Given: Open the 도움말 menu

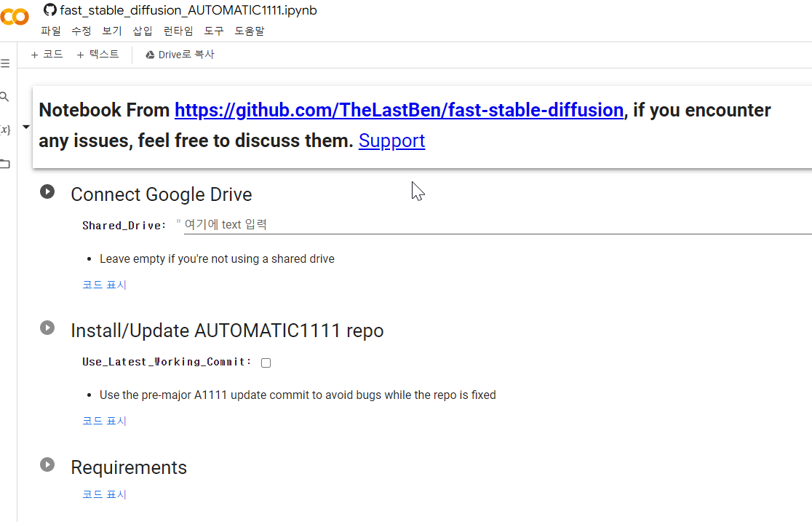Looking at the screenshot, I should [x=249, y=31].
